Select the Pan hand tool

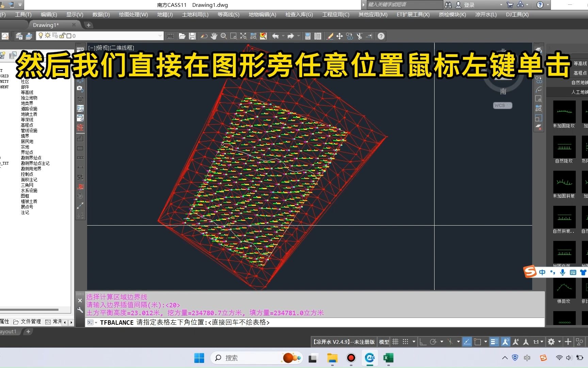[214, 36]
